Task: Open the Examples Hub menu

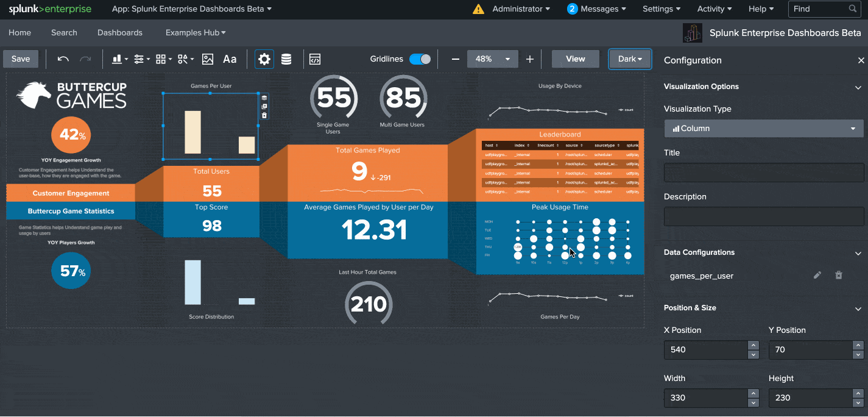Action: (196, 33)
